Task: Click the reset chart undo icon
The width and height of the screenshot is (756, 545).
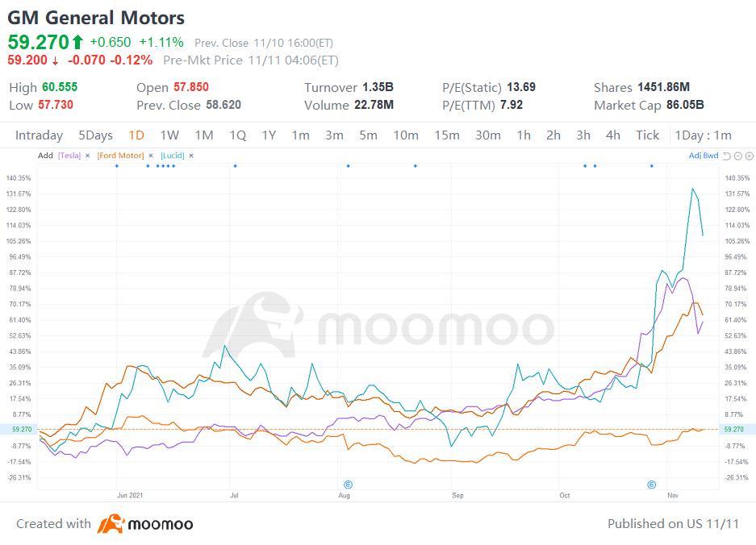Action: [726, 156]
